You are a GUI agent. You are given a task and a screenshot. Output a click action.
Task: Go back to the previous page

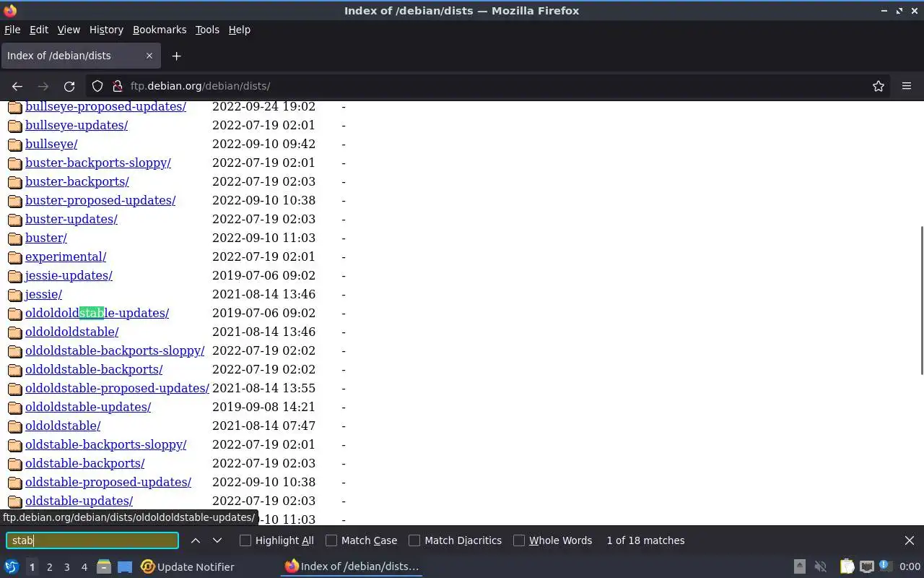[17, 86]
